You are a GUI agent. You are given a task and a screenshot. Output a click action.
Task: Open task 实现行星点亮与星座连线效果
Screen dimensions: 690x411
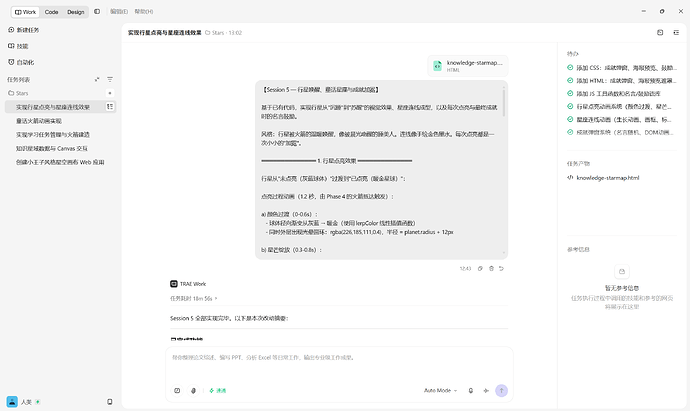pos(53,107)
